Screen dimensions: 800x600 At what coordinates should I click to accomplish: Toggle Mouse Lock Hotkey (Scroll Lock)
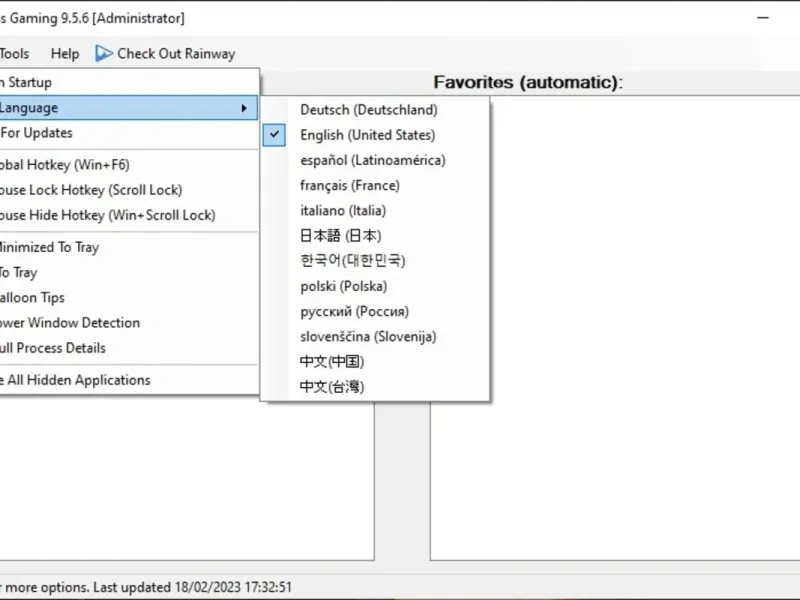point(129,190)
